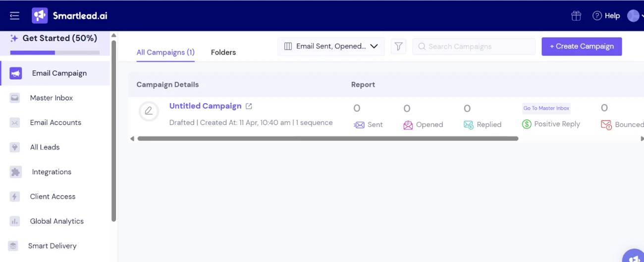Click the Sent count 0
Viewport: 644px width, 262px height.
[x=357, y=109]
